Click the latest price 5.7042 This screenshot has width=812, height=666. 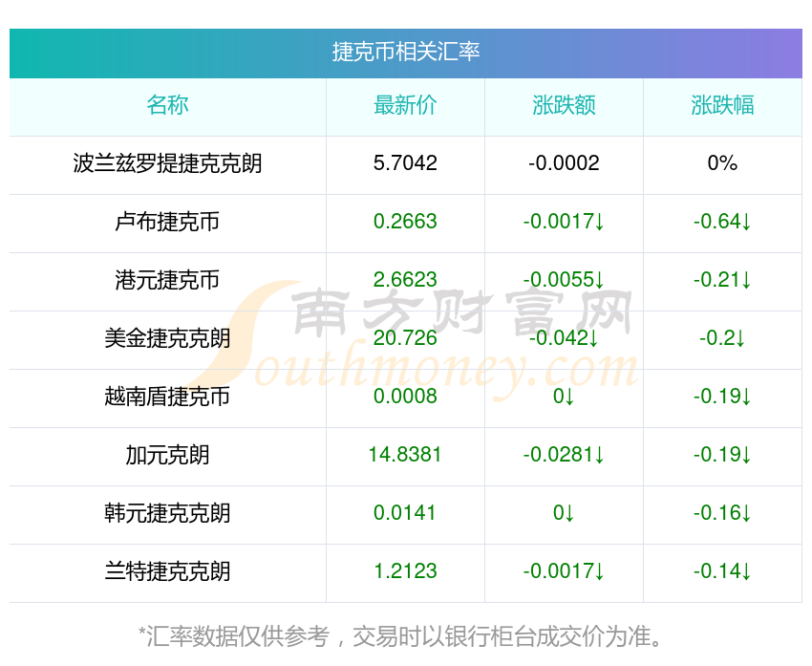[405, 163]
